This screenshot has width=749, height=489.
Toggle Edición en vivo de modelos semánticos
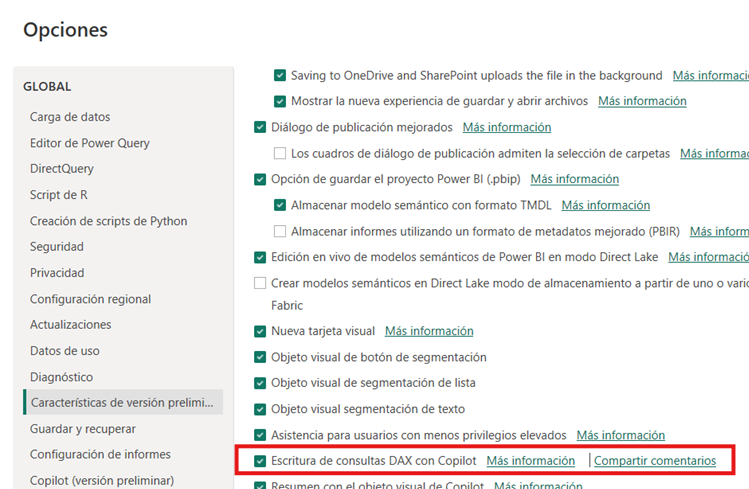[260, 257]
